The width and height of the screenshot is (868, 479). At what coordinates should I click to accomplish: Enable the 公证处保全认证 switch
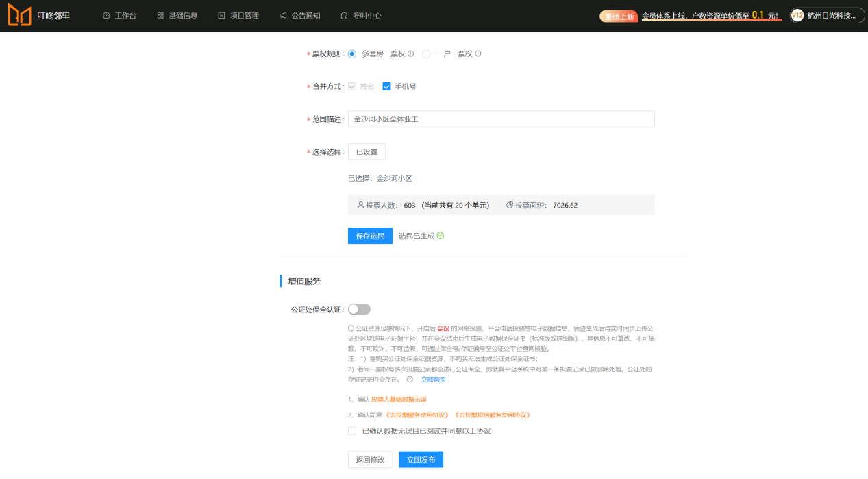coord(359,309)
